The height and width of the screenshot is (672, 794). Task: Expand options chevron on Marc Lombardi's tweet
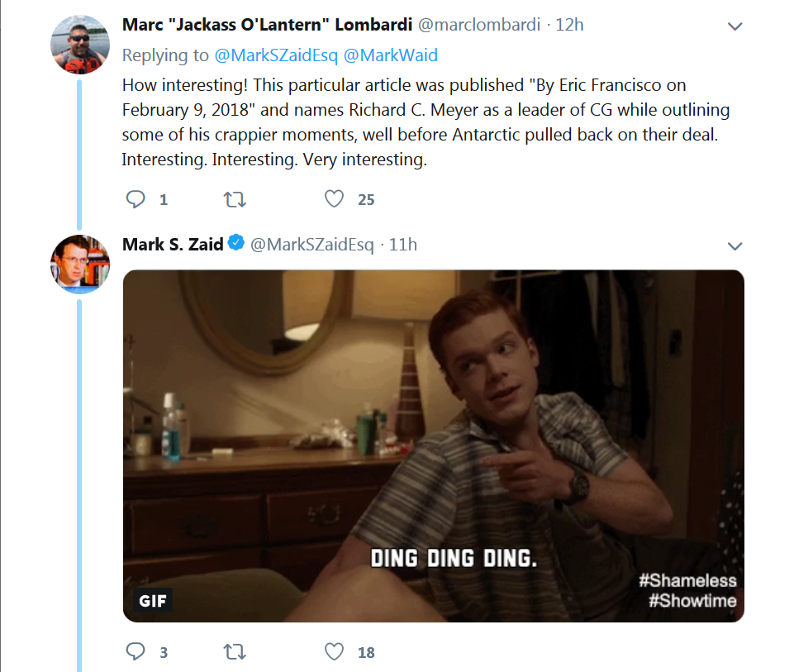click(735, 26)
